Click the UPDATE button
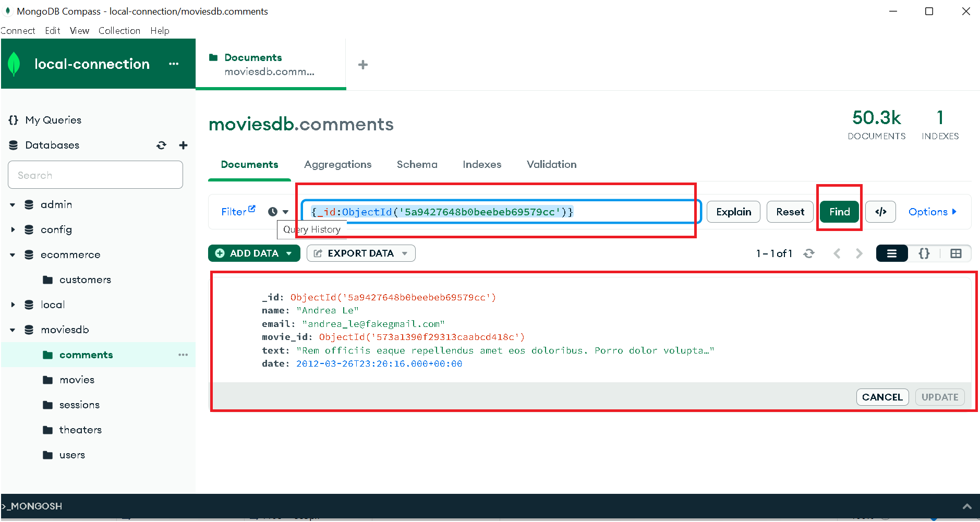Image resolution: width=980 pixels, height=522 pixels. click(940, 397)
